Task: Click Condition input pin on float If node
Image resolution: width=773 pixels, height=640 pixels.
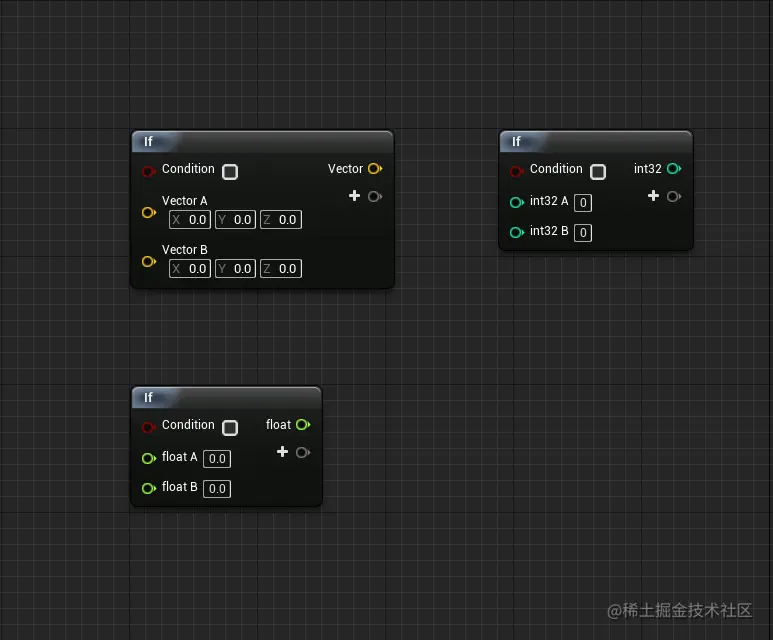Action: tap(149, 427)
